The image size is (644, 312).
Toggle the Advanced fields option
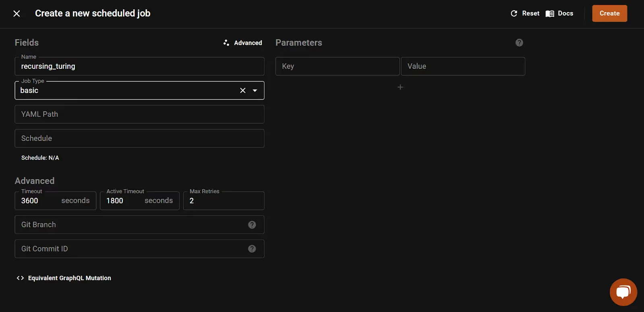[243, 43]
